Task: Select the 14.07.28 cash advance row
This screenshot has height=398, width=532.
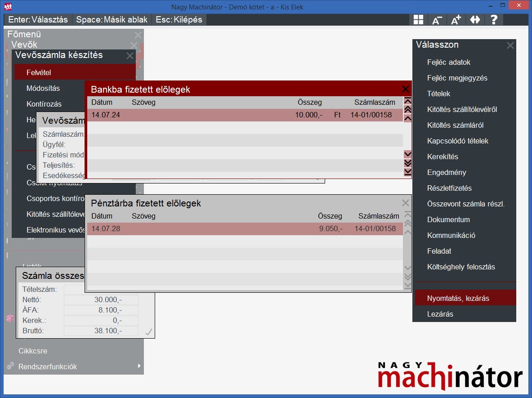Action: (245, 229)
